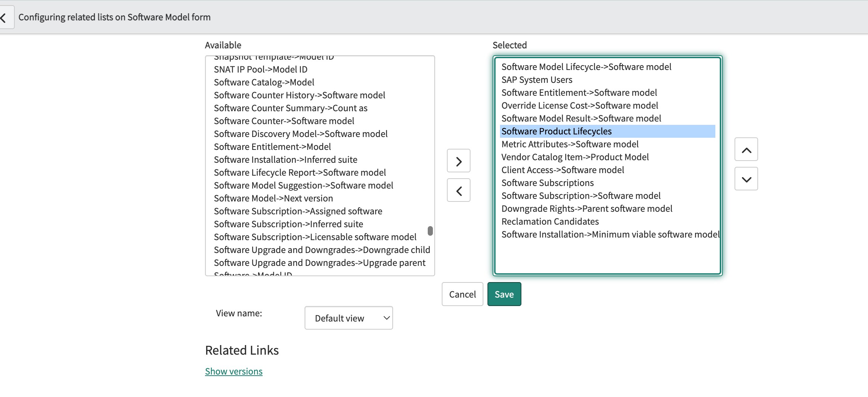Click the Available list scrollbar thumb
868x397 pixels.
click(x=430, y=231)
